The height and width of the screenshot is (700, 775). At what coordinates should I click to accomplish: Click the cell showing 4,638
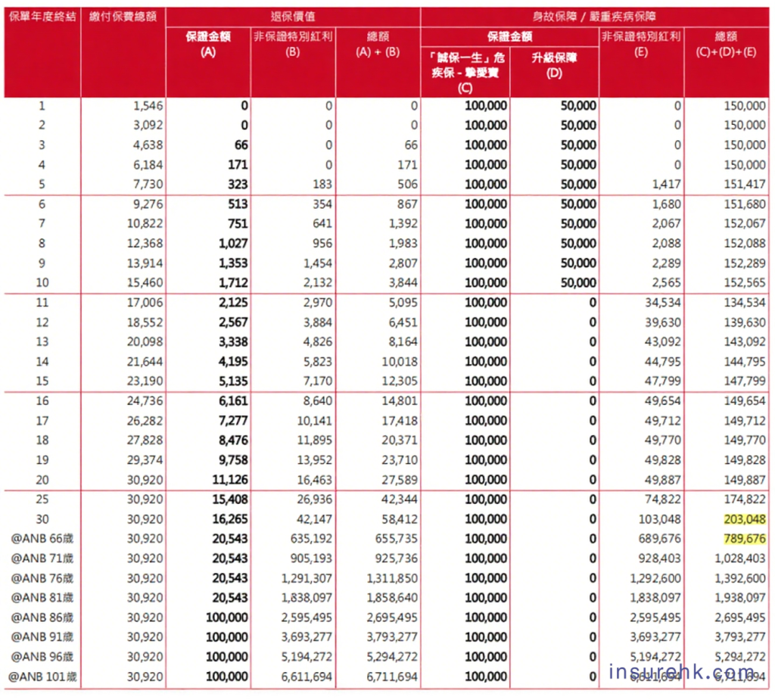click(148, 145)
